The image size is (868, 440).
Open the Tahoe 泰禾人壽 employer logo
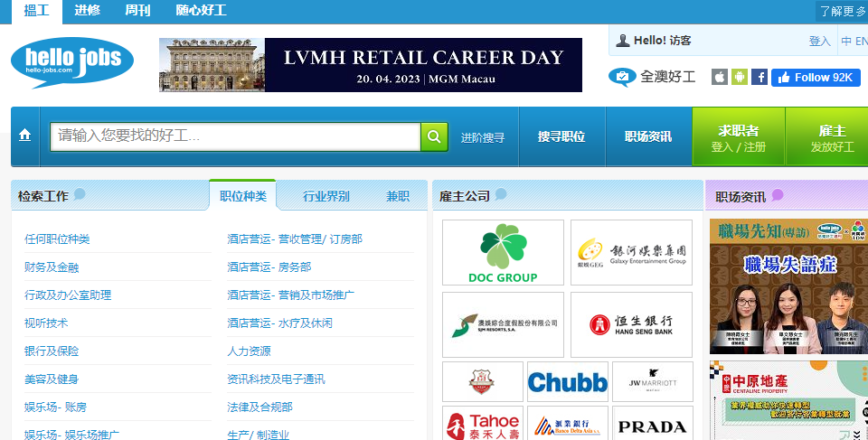point(483,424)
